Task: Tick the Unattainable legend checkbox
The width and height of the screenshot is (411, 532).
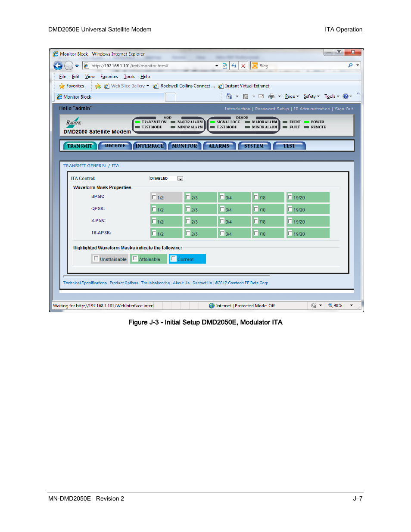Action: [96, 258]
